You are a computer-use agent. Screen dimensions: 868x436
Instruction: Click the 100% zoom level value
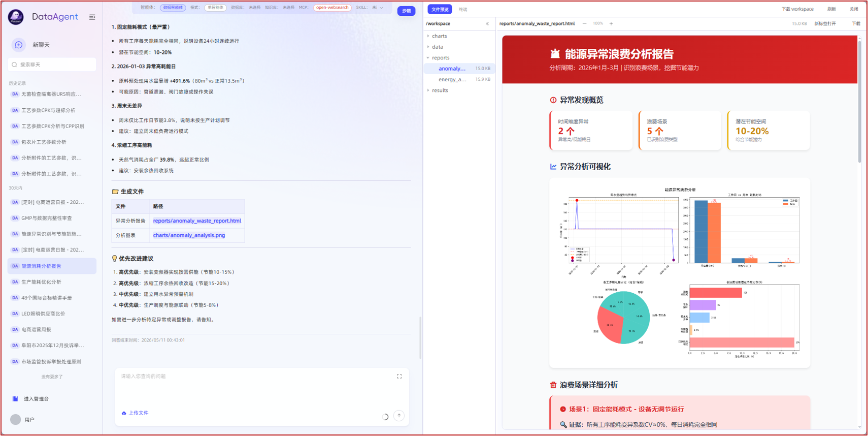tap(598, 23)
